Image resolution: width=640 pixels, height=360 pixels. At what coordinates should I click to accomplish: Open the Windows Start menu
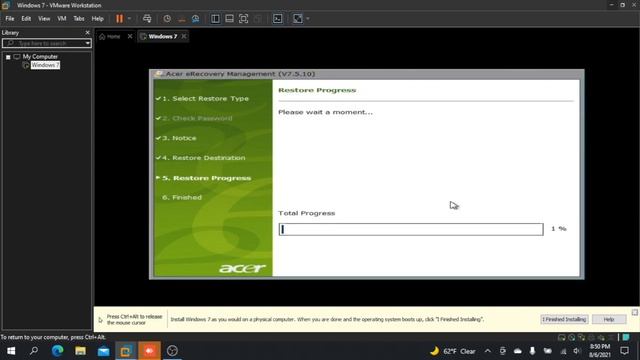[x=11, y=351]
